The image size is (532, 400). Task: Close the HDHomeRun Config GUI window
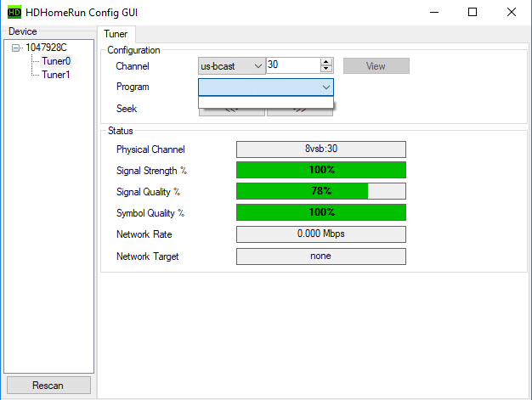[512, 12]
